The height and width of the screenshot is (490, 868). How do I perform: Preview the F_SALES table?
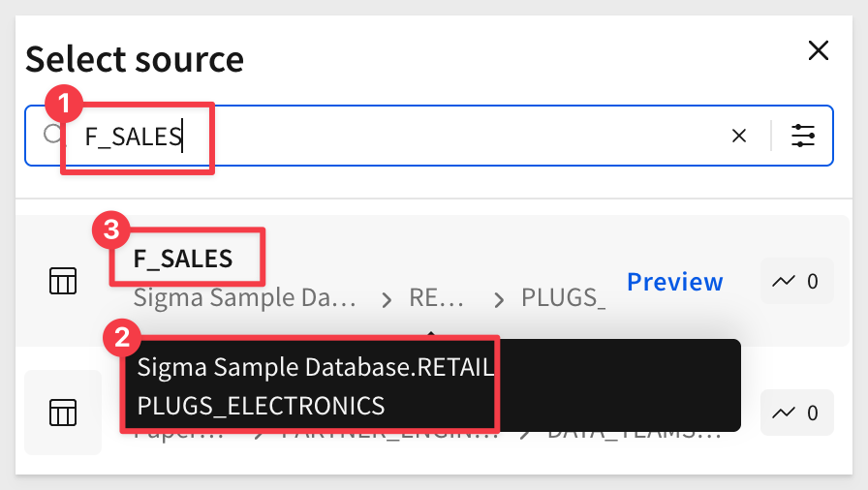coord(675,282)
